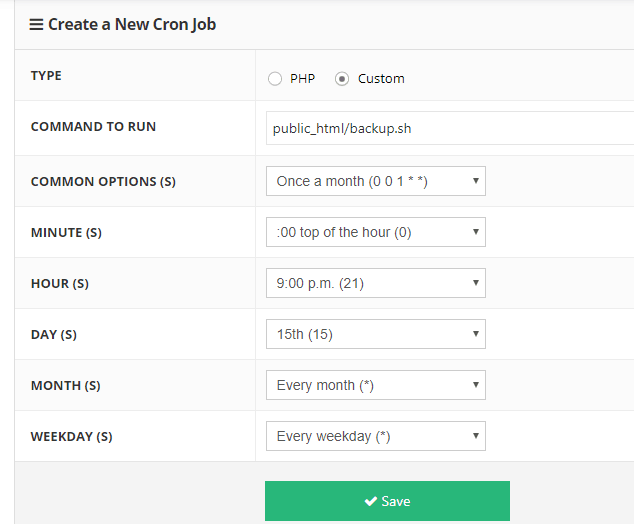The width and height of the screenshot is (634, 524).
Task: Click the hamburger icon beside the Create a New Cron Job title
Action: click(x=36, y=24)
